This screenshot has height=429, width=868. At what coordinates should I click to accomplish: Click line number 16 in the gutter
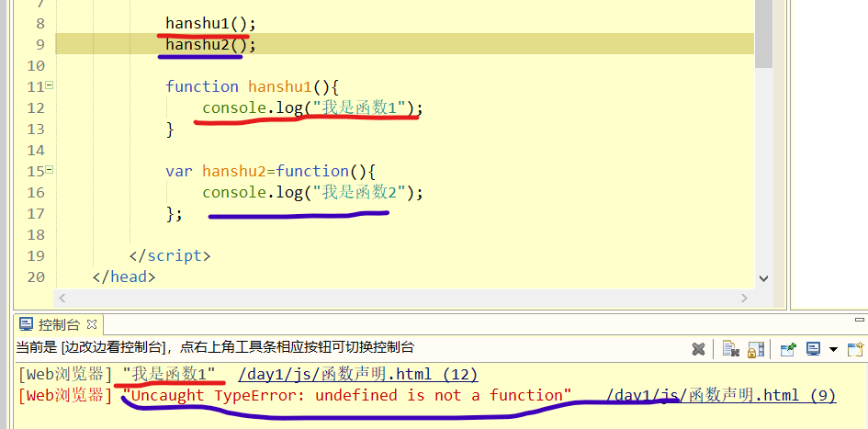(x=36, y=193)
